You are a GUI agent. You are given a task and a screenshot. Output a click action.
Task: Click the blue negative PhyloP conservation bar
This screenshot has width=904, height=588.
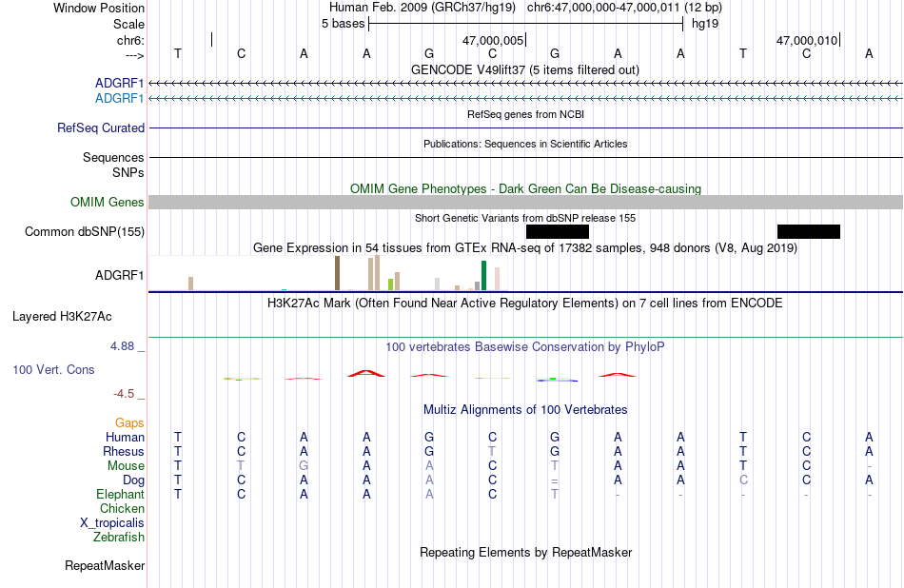tap(557, 380)
